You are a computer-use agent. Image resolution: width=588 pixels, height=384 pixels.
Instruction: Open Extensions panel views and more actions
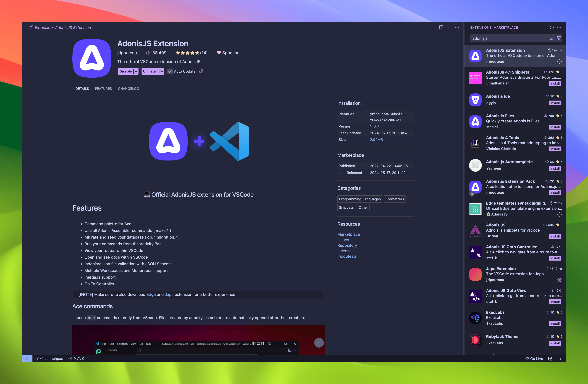[x=559, y=27]
